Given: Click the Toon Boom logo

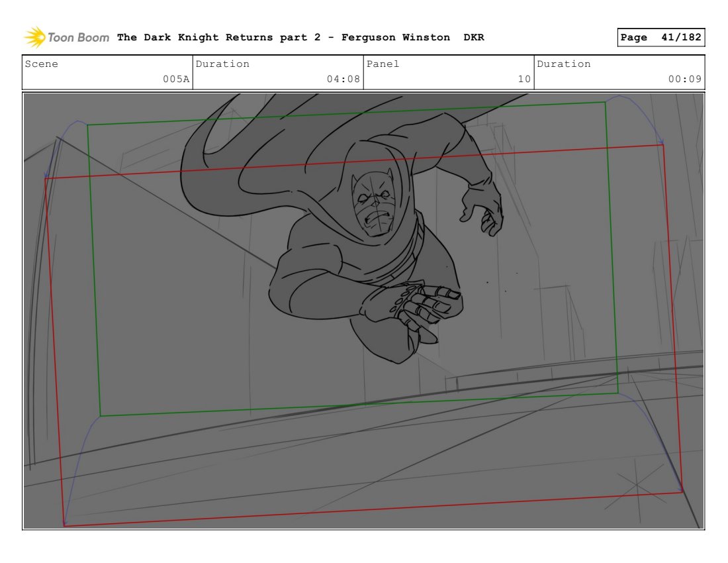Looking at the screenshot, I should pos(66,38).
